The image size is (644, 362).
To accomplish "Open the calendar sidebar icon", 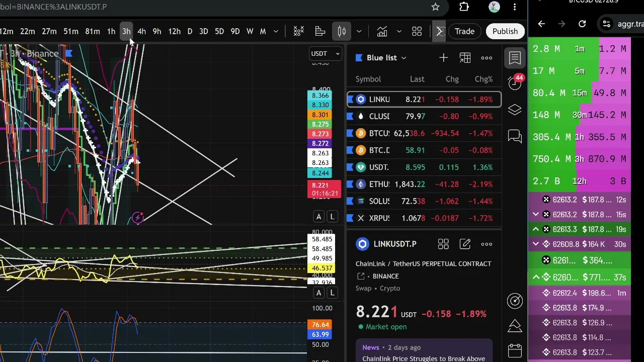I will [x=515, y=350].
